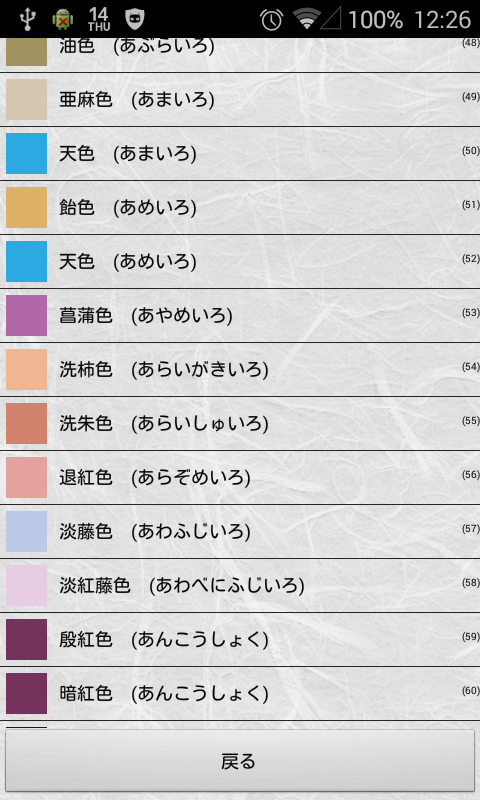
Task: Tap the USB connection status icon
Action: (27, 19)
